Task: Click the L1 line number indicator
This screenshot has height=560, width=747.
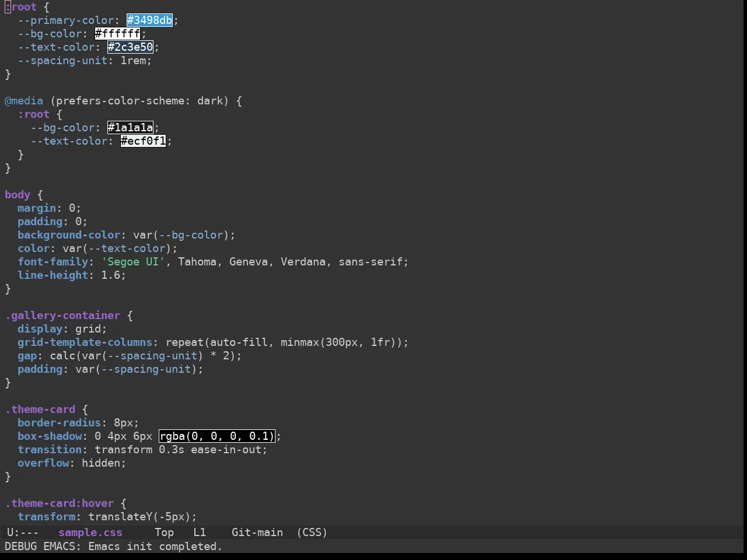Action: pyautogui.click(x=200, y=533)
